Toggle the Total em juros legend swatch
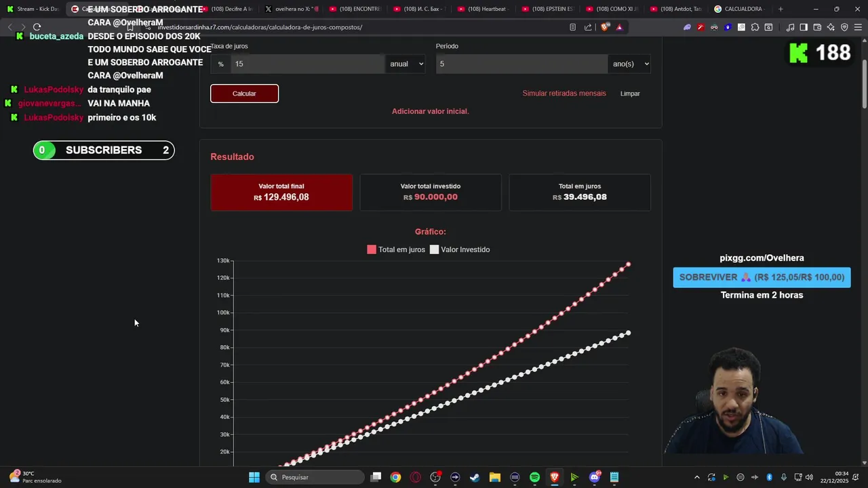 (x=372, y=249)
